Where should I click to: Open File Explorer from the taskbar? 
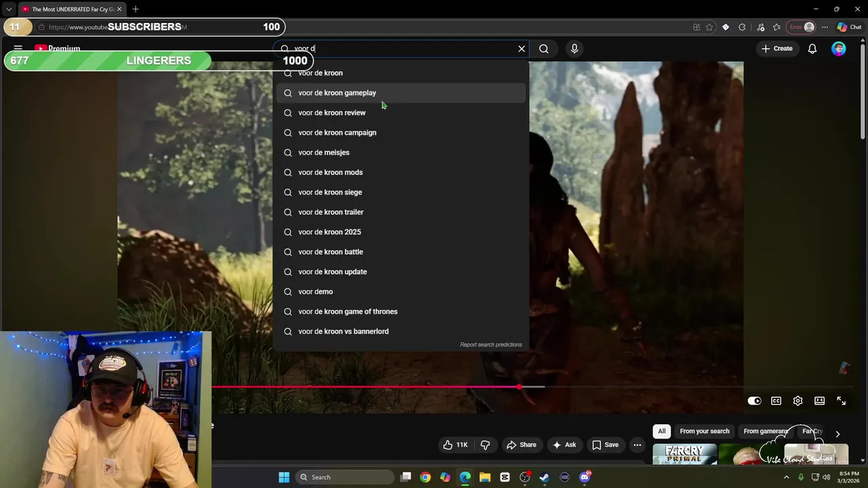[485, 477]
